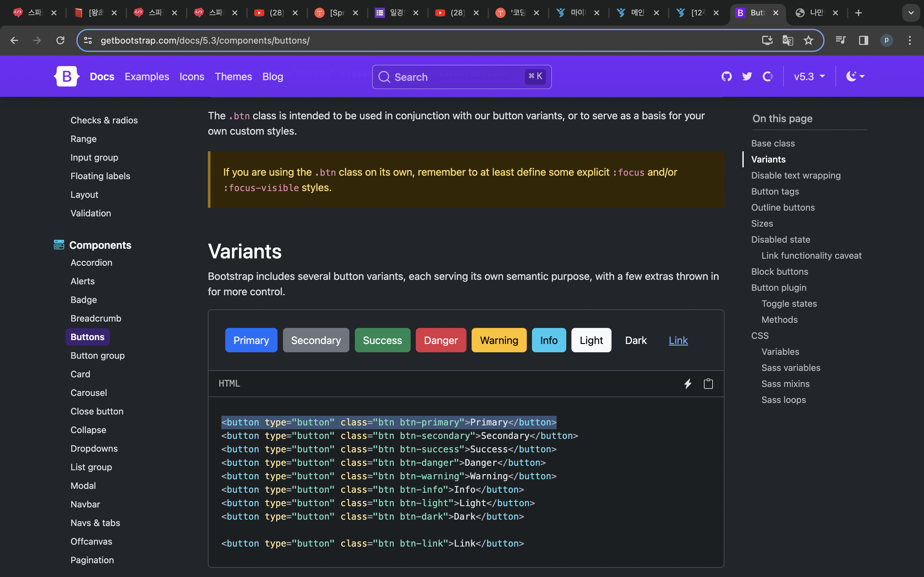Toggle the Chrome side panel icon
The width and height of the screenshot is (924, 577).
(863, 40)
